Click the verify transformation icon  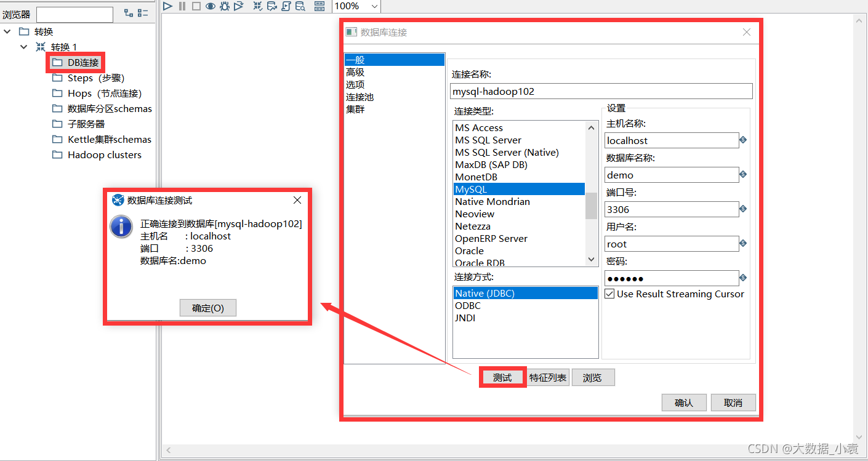pyautogui.click(x=258, y=6)
